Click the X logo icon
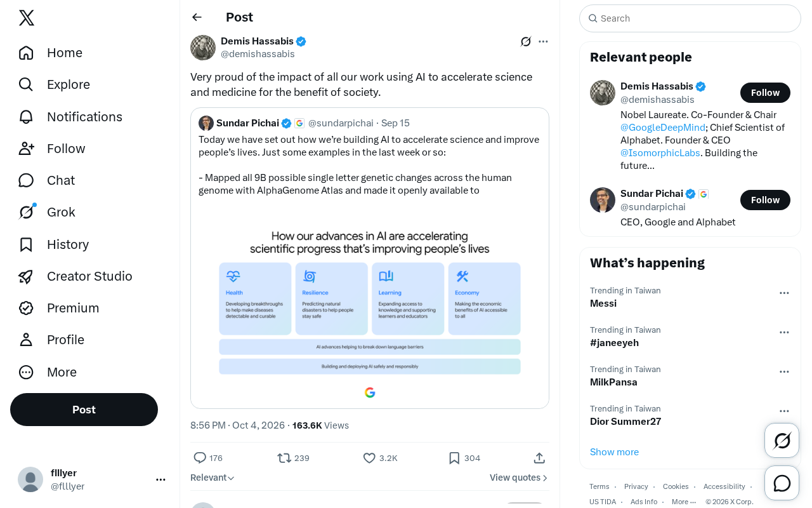Image resolution: width=812 pixels, height=508 pixels. coord(27,18)
